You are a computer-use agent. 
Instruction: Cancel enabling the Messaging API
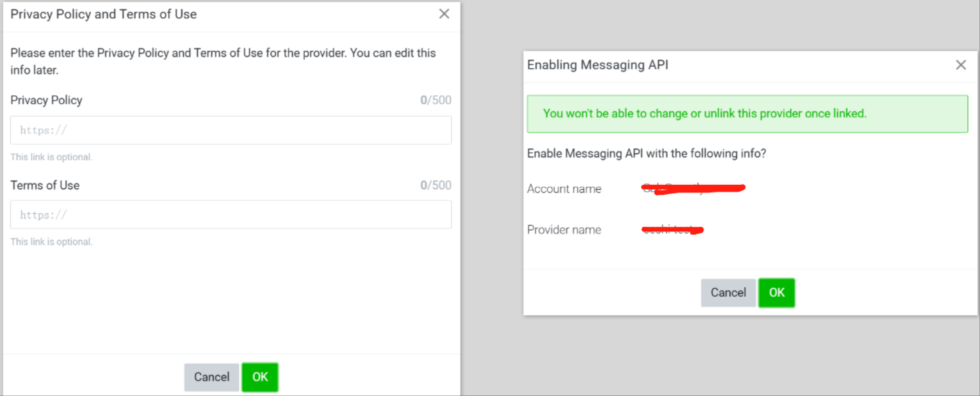pyautogui.click(x=728, y=293)
